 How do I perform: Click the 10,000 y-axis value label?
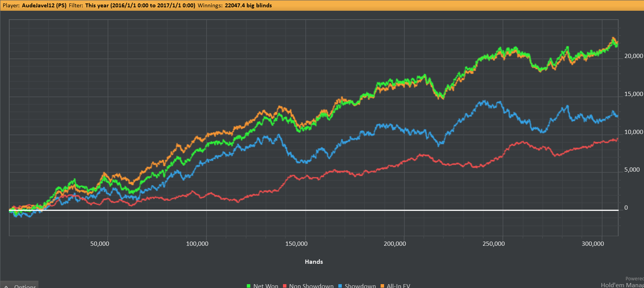coord(634,132)
